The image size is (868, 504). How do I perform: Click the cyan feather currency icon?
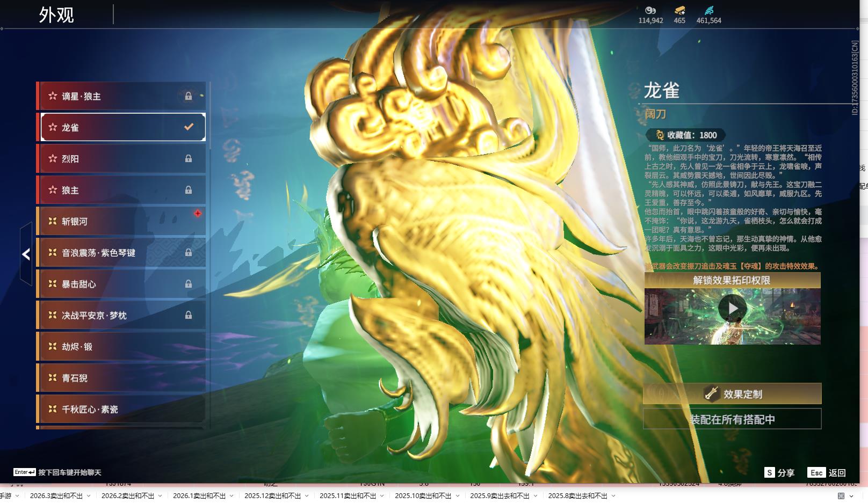point(709,10)
